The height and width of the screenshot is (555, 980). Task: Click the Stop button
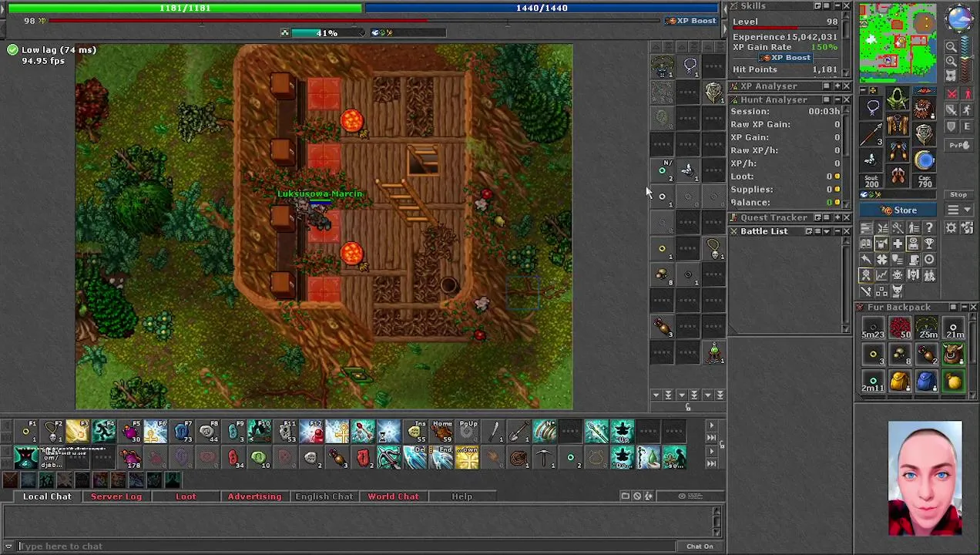click(x=958, y=195)
